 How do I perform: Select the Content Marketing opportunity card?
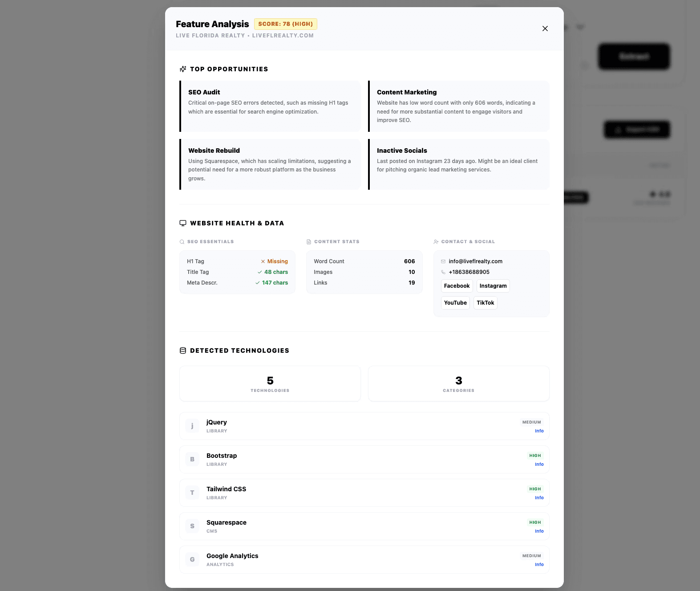coord(459,106)
